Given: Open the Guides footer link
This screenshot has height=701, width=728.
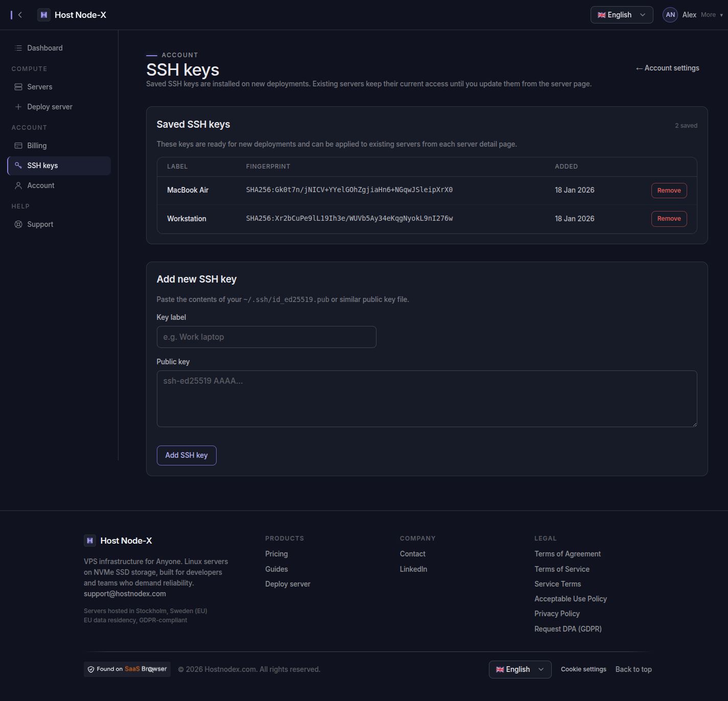Looking at the screenshot, I should [x=276, y=569].
